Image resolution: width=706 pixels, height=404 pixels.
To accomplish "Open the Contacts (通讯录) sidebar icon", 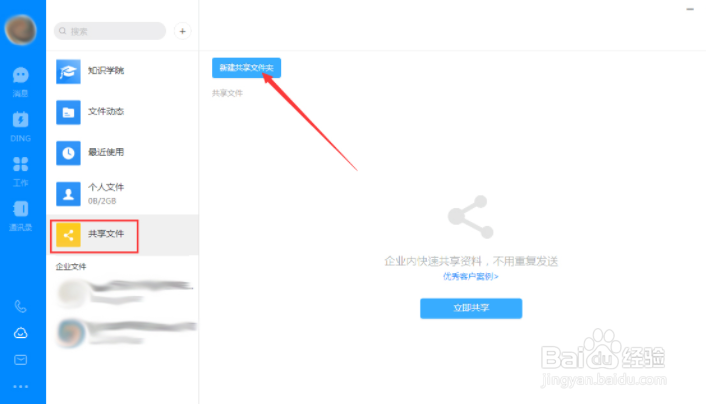I will (20, 216).
